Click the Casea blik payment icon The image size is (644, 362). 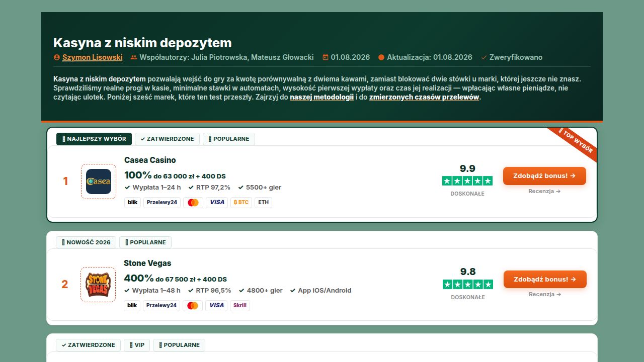pyautogui.click(x=133, y=203)
